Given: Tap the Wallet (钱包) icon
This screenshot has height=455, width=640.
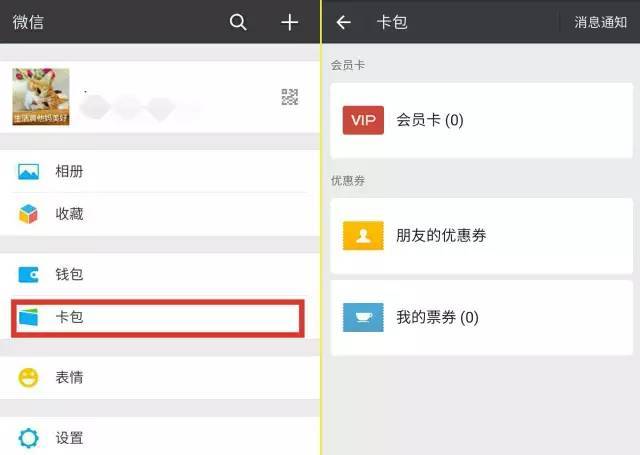Looking at the screenshot, I should click(29, 275).
